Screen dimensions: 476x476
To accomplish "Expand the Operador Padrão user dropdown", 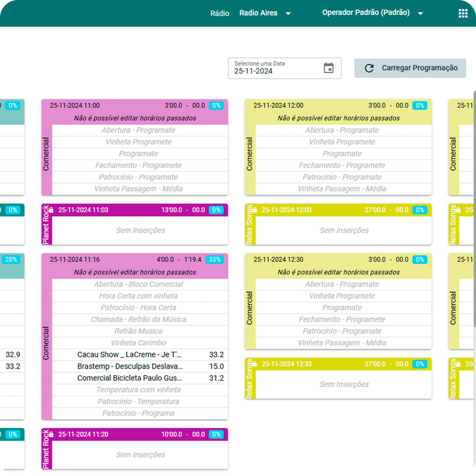I will pyautogui.click(x=420, y=13).
